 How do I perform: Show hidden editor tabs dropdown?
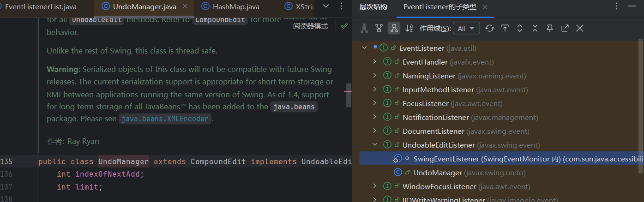coord(325,6)
